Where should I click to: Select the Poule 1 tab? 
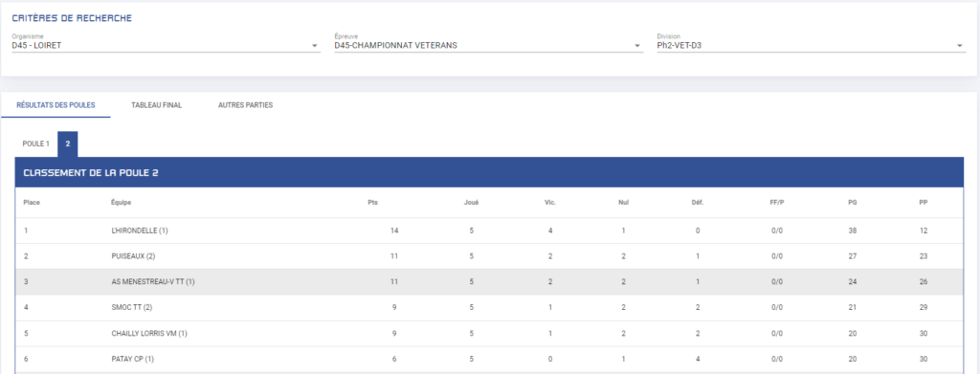click(35, 144)
